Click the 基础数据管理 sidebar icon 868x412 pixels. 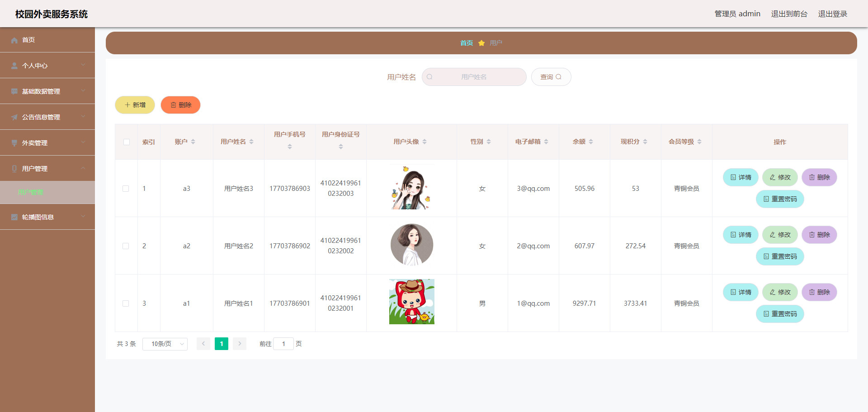click(x=14, y=92)
